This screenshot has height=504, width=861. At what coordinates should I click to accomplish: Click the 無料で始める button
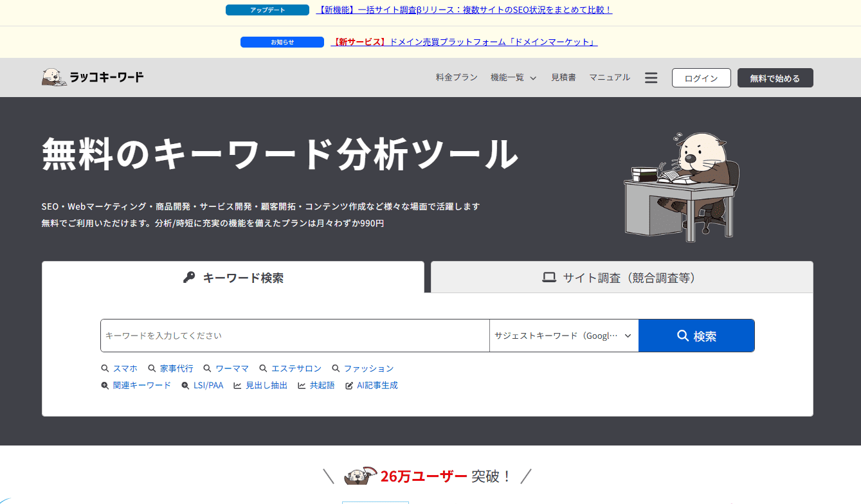(775, 78)
